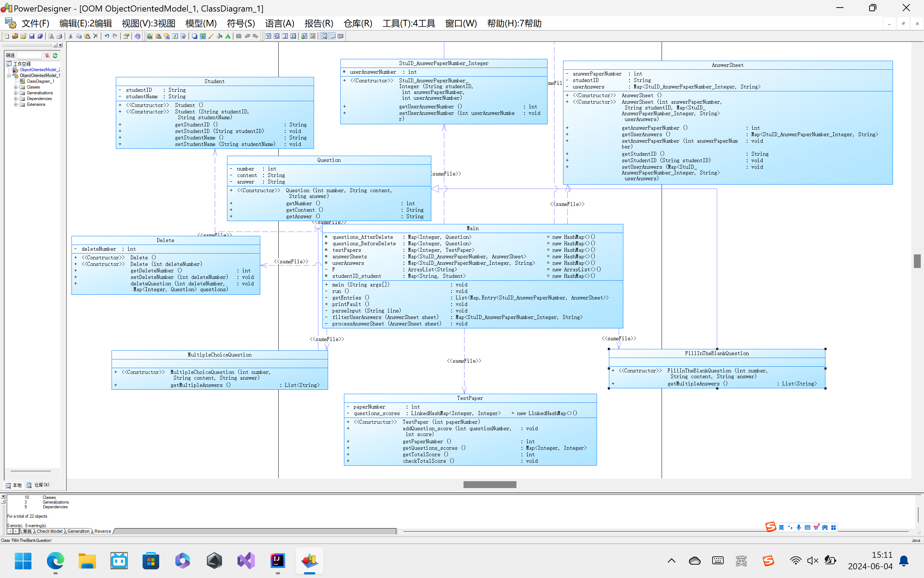Expand the Dependencies folder node
Viewport: 924px width, 578px height.
click(x=16, y=99)
